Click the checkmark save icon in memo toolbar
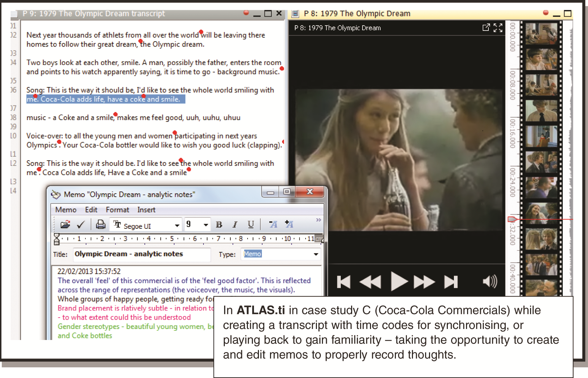The height and width of the screenshot is (378, 588). click(x=81, y=225)
